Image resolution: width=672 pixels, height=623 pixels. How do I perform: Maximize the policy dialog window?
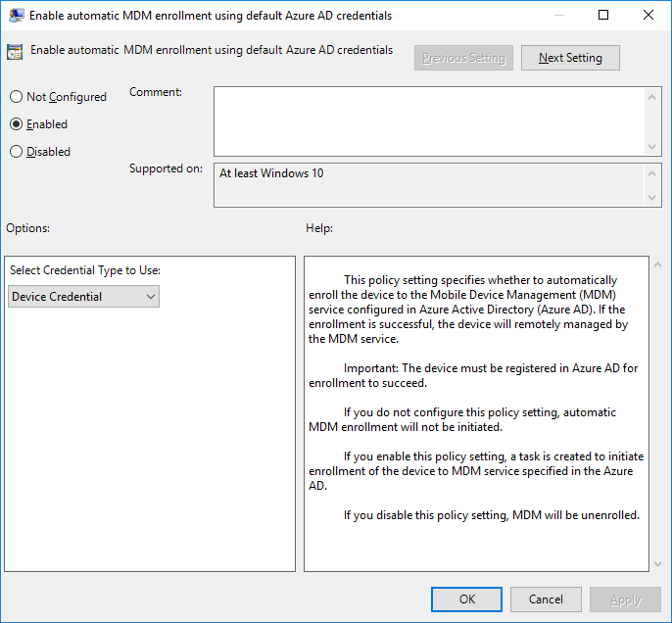click(x=603, y=15)
